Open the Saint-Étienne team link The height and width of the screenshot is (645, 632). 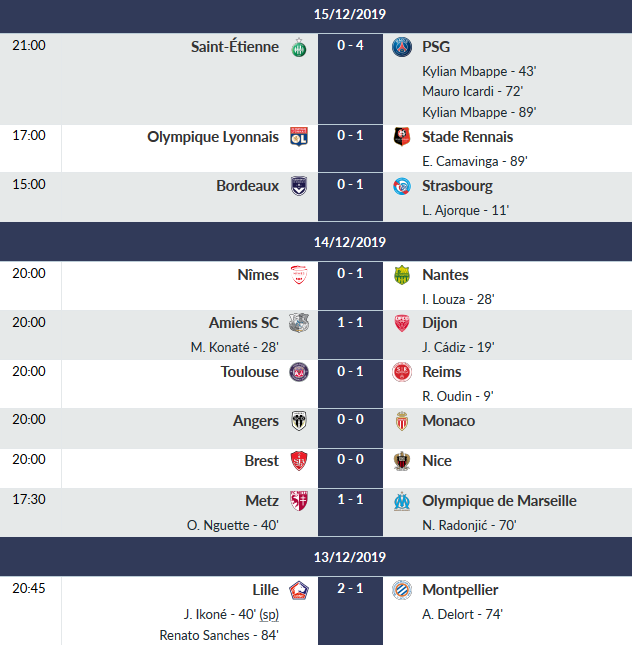tap(235, 47)
